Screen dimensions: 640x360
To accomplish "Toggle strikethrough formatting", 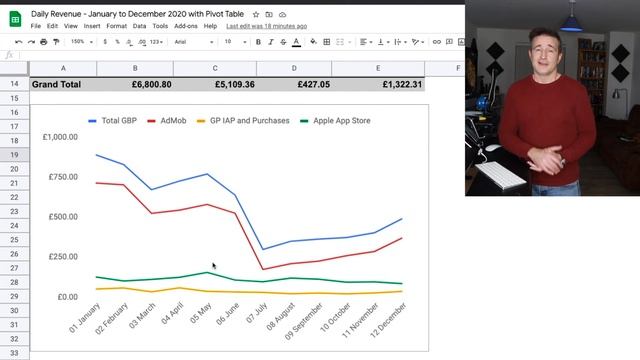I will (x=283, y=42).
